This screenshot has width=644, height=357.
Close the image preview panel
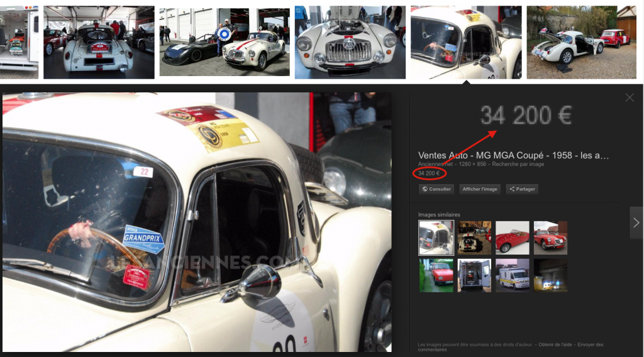click(629, 97)
